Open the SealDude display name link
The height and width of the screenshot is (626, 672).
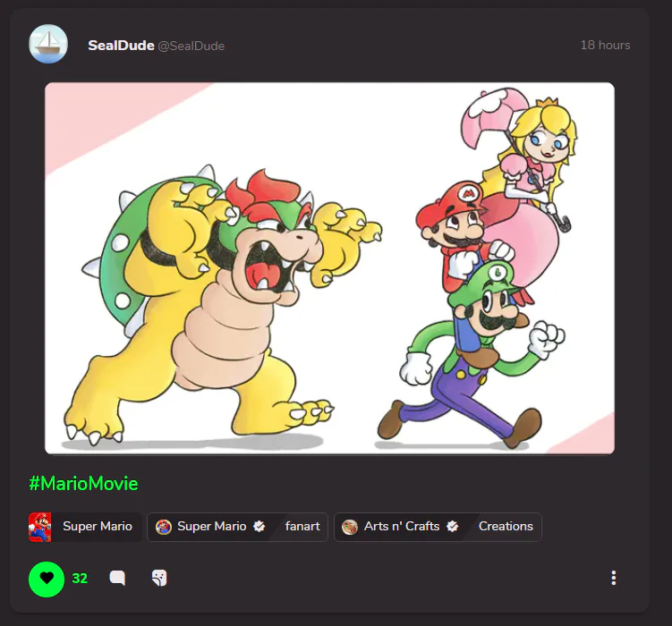coord(121,46)
